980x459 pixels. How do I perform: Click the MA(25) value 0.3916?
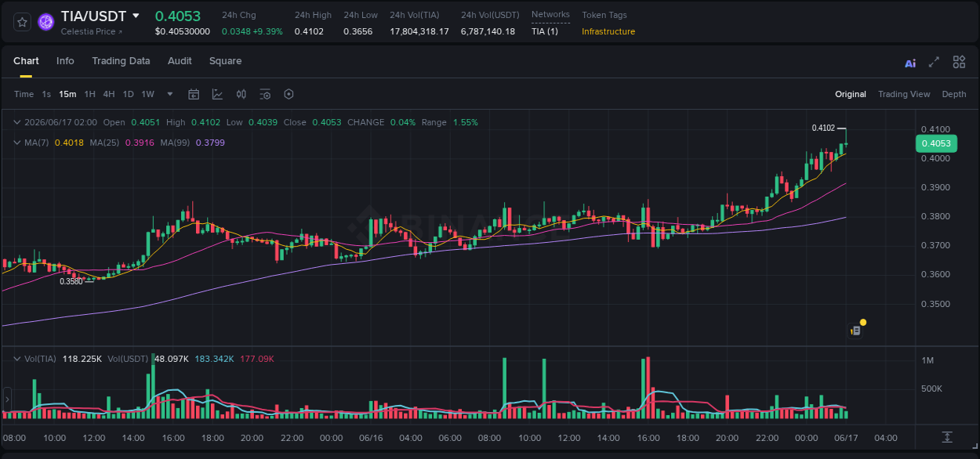click(139, 143)
